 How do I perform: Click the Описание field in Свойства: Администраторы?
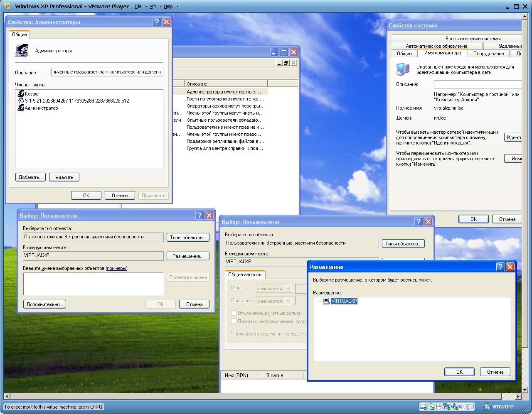pos(107,72)
